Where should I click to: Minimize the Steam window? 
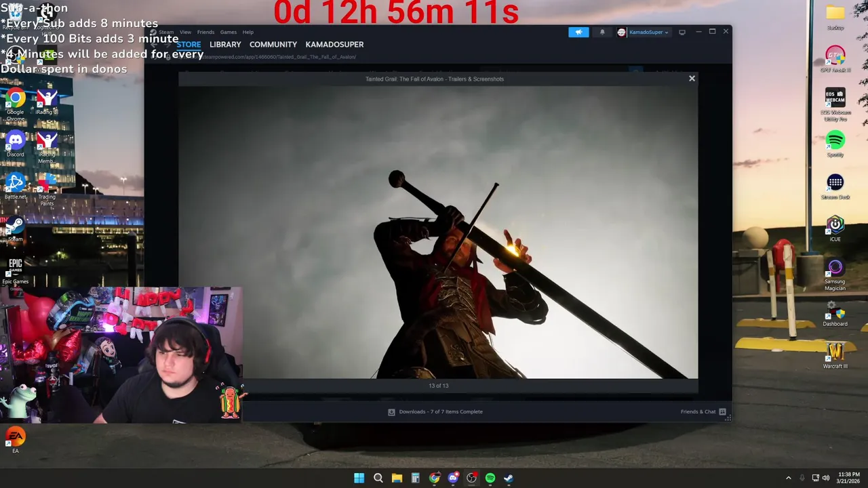click(698, 32)
